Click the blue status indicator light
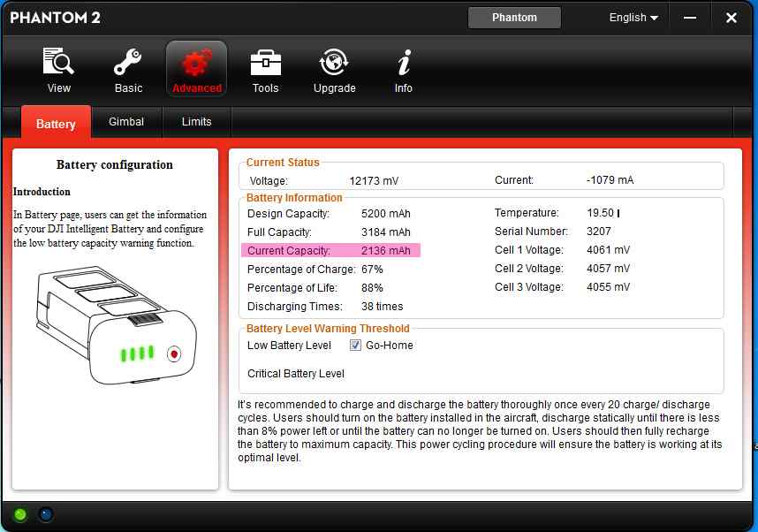Image resolution: width=758 pixels, height=532 pixels. point(46,514)
